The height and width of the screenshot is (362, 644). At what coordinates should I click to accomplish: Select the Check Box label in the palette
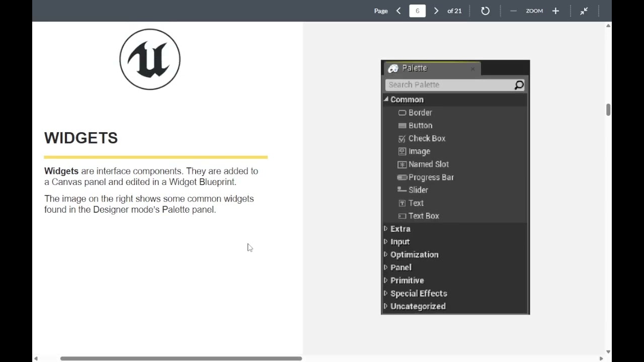click(x=427, y=139)
